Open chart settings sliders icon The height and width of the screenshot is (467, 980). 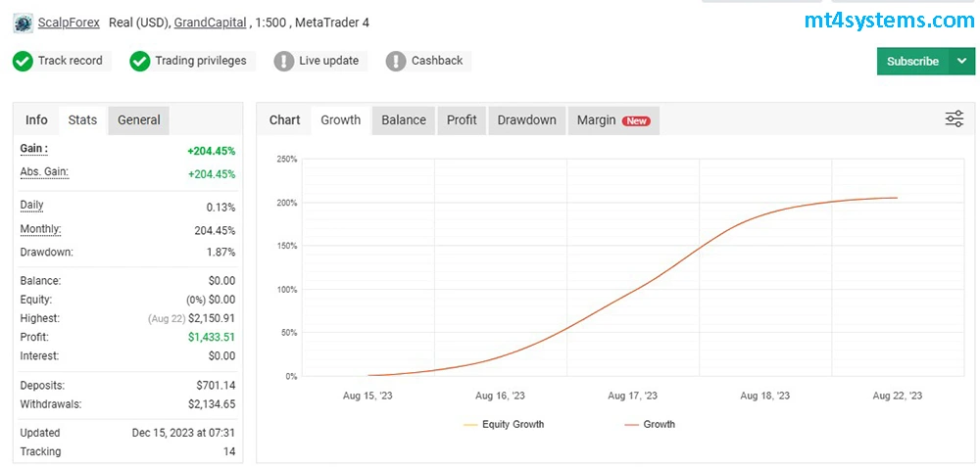[x=954, y=119]
